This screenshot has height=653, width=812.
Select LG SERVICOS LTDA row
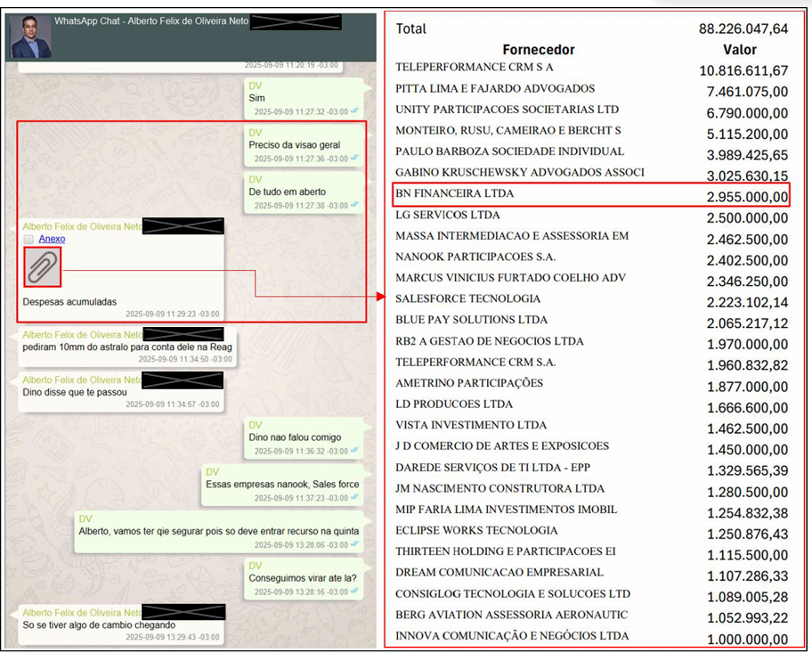(x=591, y=216)
